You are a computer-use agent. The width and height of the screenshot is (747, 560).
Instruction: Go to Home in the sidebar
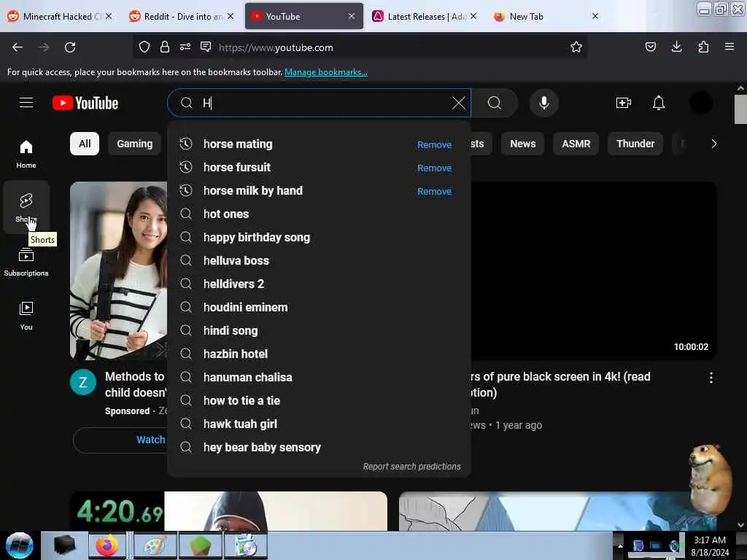(x=26, y=155)
